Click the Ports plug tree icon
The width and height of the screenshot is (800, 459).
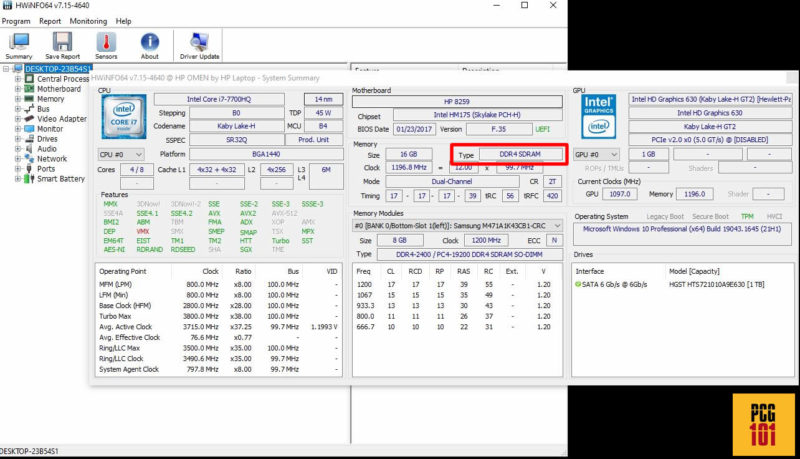[30, 169]
